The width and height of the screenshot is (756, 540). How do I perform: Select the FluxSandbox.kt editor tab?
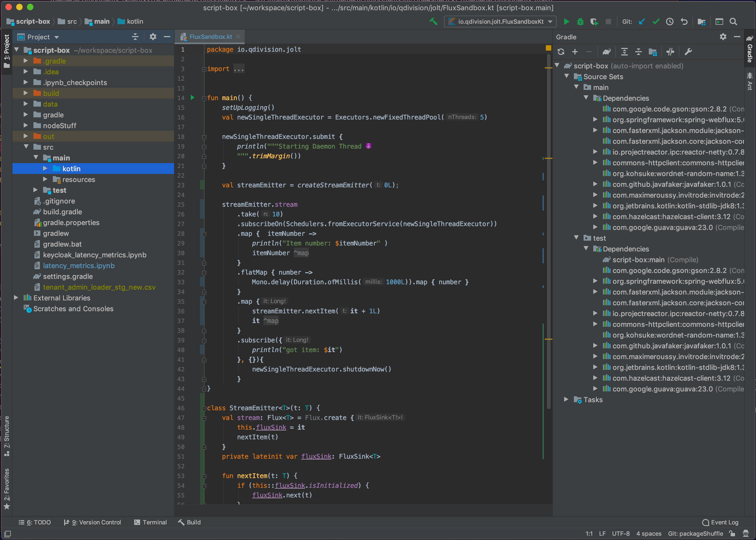[210, 37]
